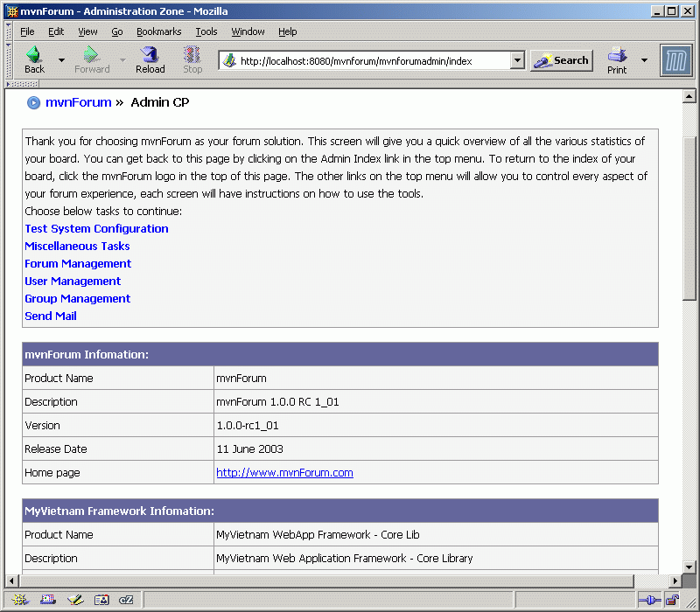
Task: Click the Print icon in toolbar
Action: [x=617, y=59]
